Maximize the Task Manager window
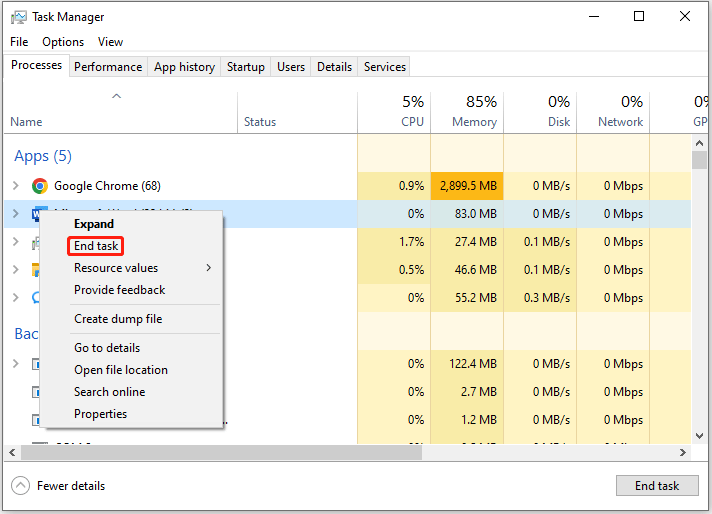The image size is (712, 514). click(639, 16)
